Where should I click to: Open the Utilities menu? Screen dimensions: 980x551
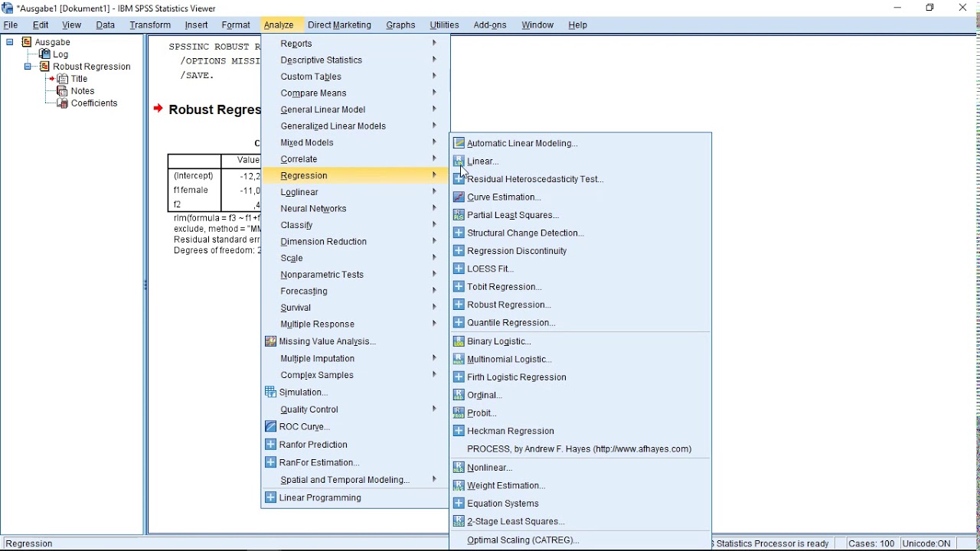click(445, 25)
